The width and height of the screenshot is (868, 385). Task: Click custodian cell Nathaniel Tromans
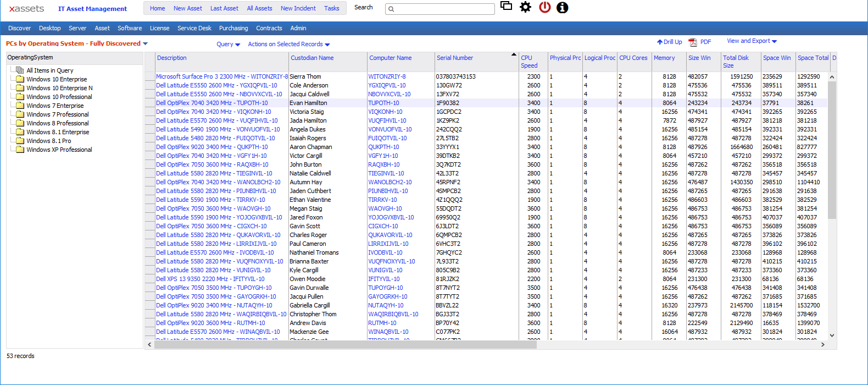314,252
